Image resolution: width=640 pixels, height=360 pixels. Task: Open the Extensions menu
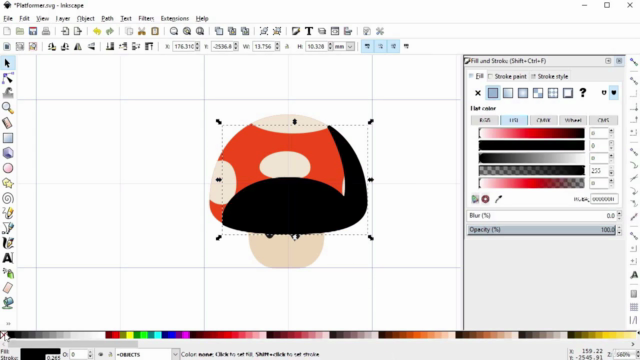[x=175, y=18]
